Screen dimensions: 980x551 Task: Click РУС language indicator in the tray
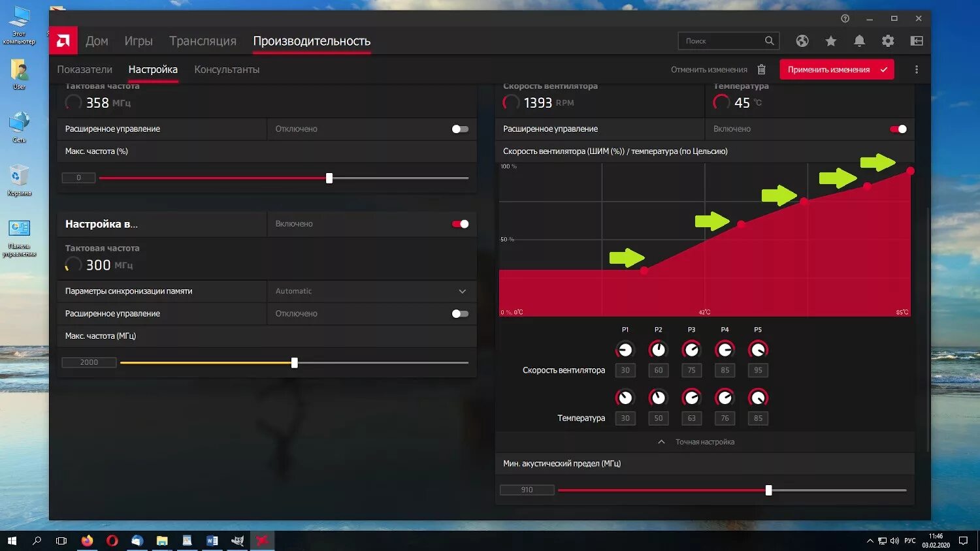(x=910, y=541)
